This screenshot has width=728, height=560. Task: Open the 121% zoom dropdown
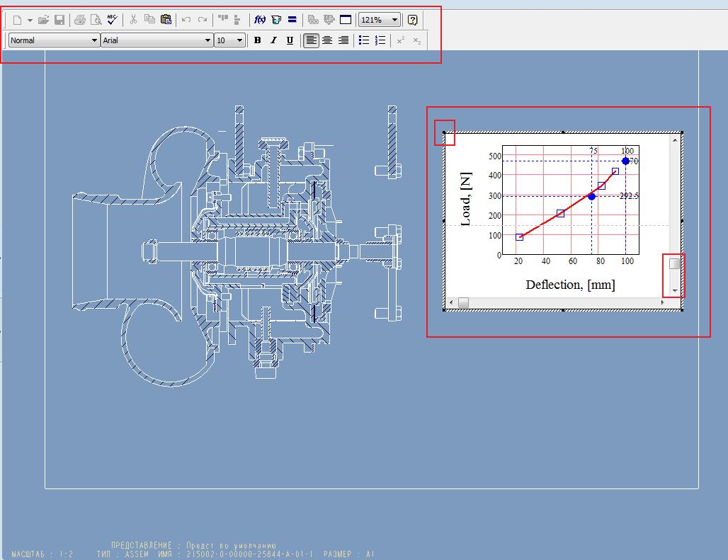(x=393, y=20)
